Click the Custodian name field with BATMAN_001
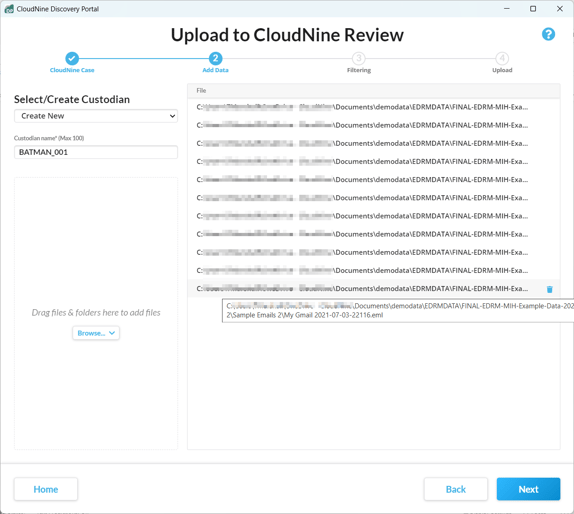The image size is (574, 514). coord(96,152)
